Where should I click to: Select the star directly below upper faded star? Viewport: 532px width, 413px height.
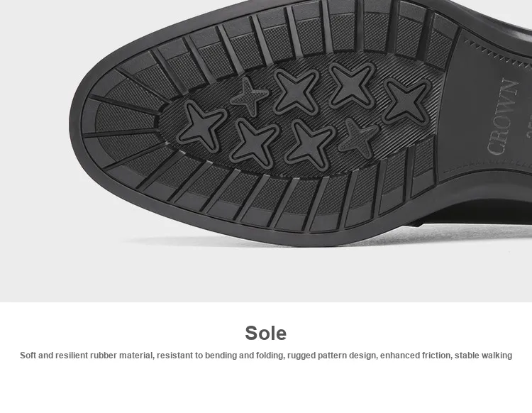254,143
